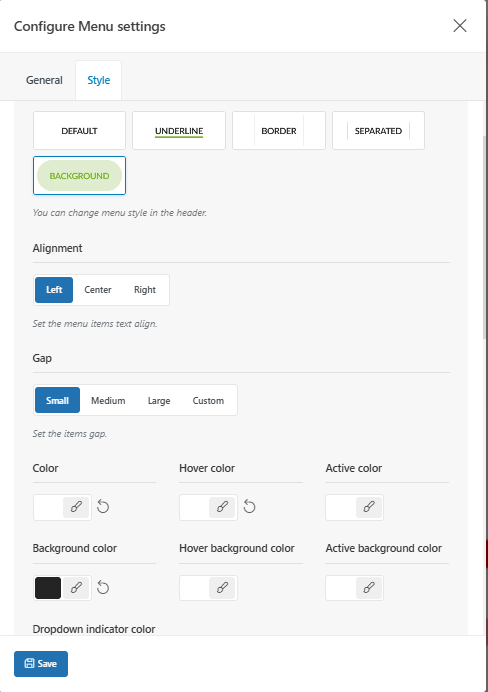This screenshot has width=488, height=692.
Task: Click the 'Gap' section heading
Action: click(42, 358)
